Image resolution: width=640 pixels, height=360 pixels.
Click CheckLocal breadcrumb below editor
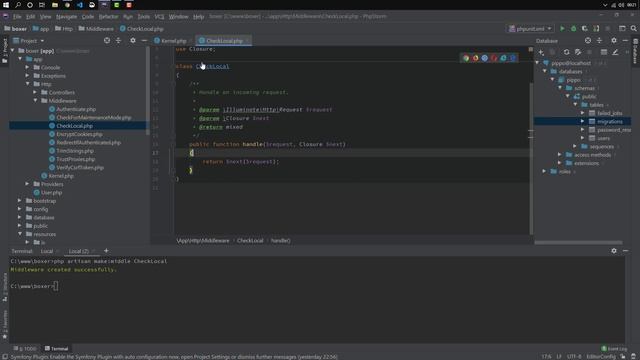(250, 240)
